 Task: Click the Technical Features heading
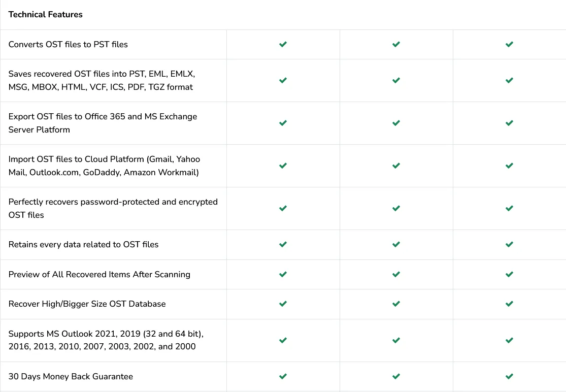[45, 14]
